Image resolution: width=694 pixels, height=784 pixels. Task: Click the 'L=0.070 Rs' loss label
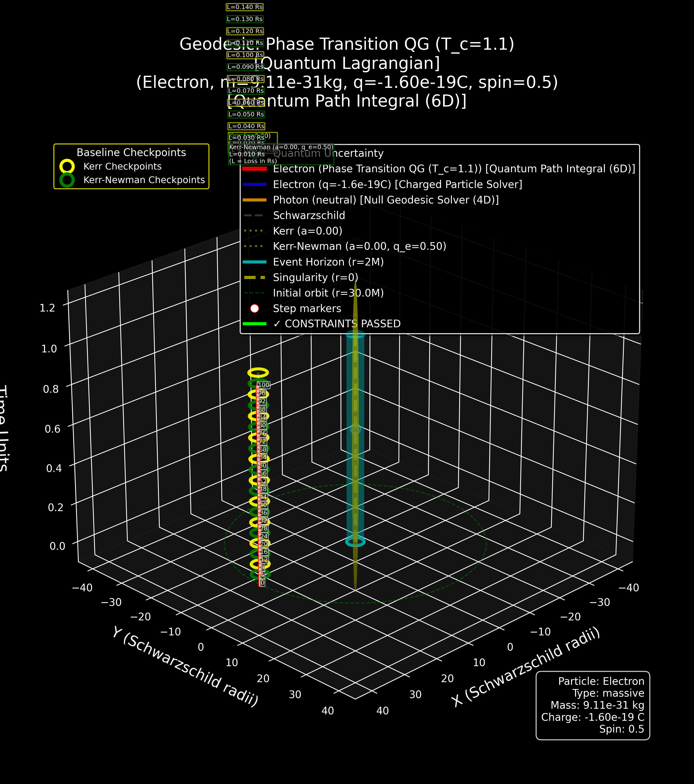246,91
